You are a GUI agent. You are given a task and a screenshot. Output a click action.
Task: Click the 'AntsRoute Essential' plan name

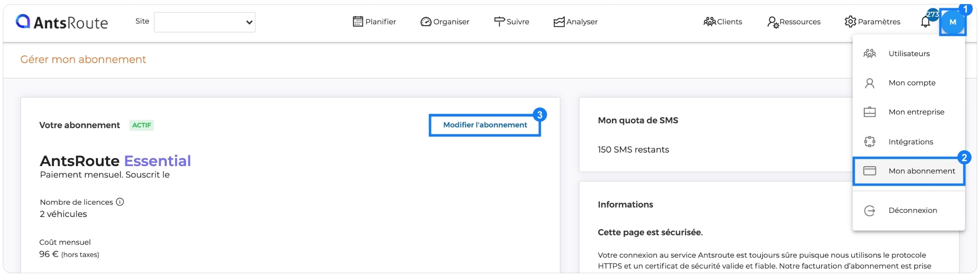pyautogui.click(x=115, y=161)
